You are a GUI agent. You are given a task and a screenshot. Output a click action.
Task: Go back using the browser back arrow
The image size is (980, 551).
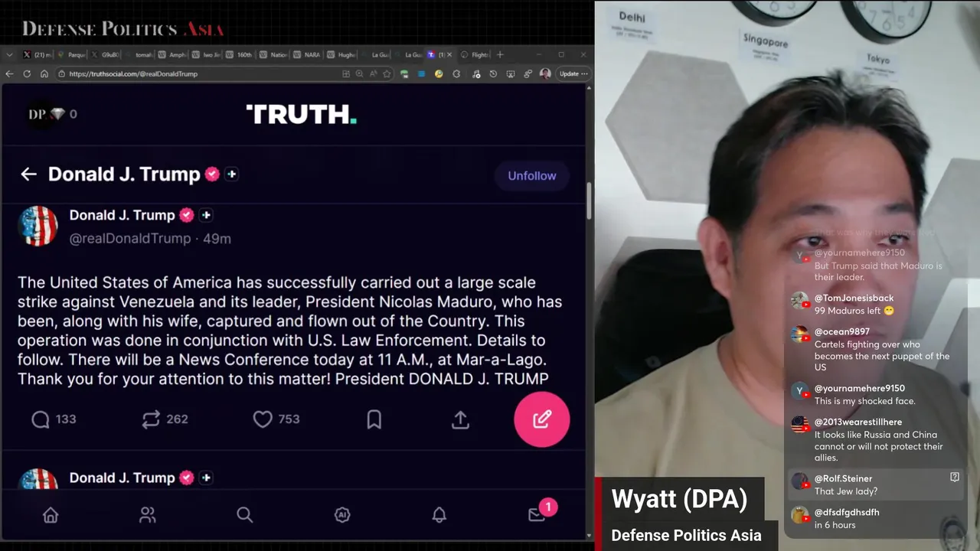click(9, 73)
